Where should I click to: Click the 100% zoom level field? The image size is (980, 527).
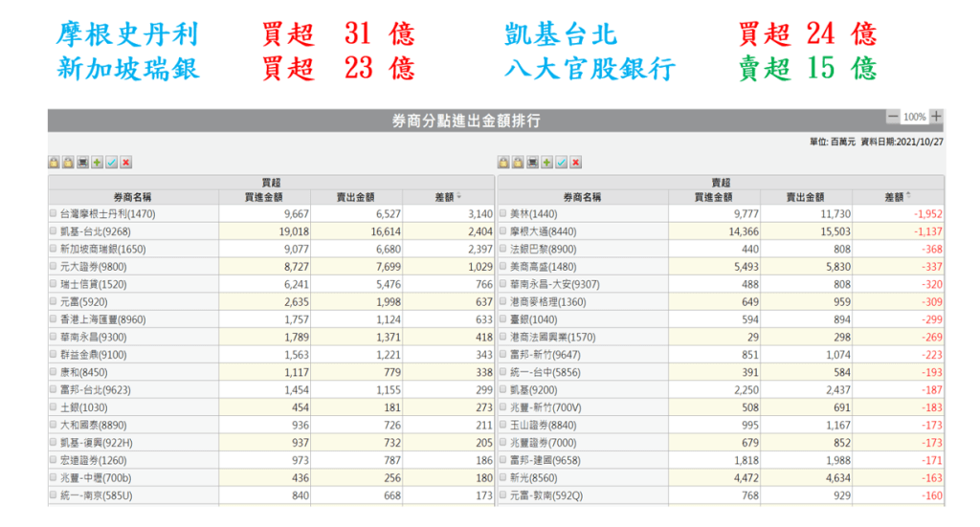coord(914,117)
